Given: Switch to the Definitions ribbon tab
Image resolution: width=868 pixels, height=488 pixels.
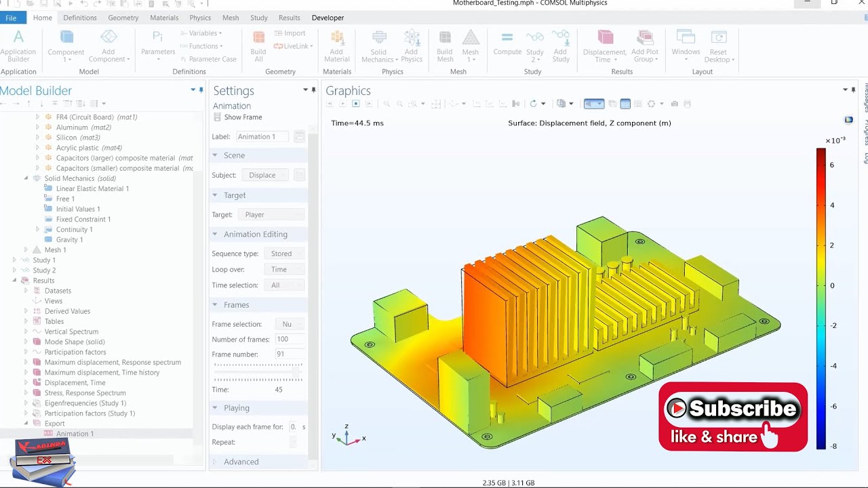Looking at the screenshot, I should [x=80, y=18].
